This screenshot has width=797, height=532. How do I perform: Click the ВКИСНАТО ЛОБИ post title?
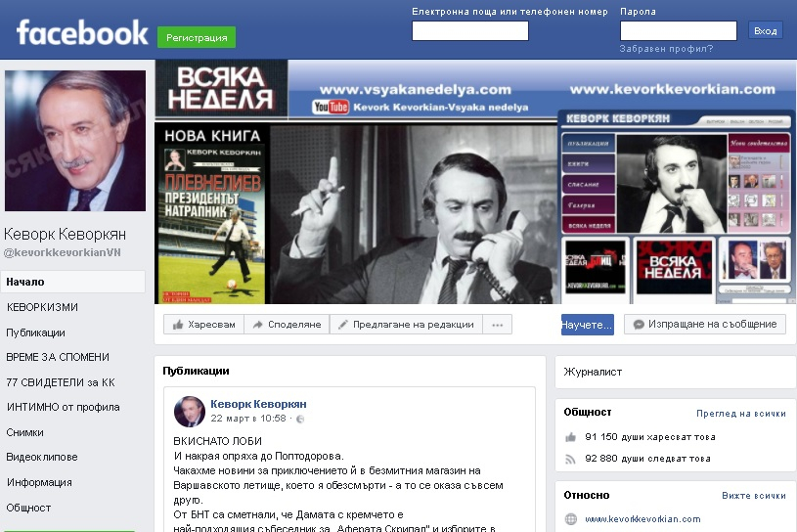(x=217, y=441)
